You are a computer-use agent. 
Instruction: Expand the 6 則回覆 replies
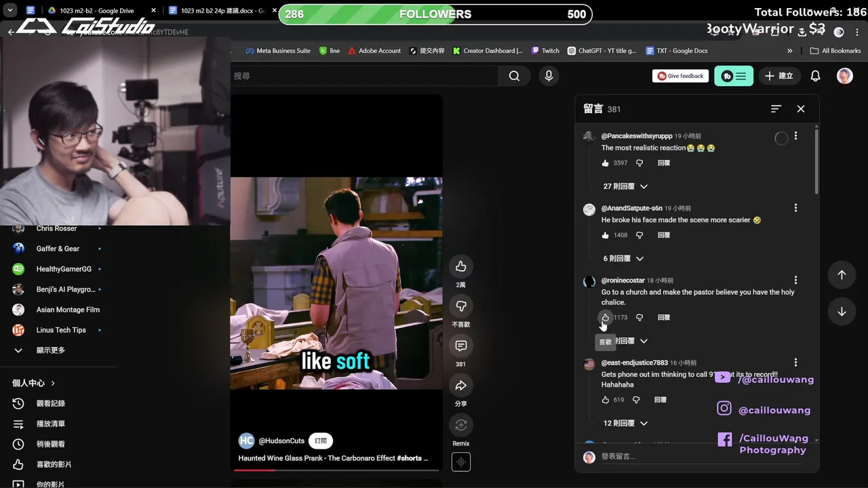pyautogui.click(x=623, y=258)
